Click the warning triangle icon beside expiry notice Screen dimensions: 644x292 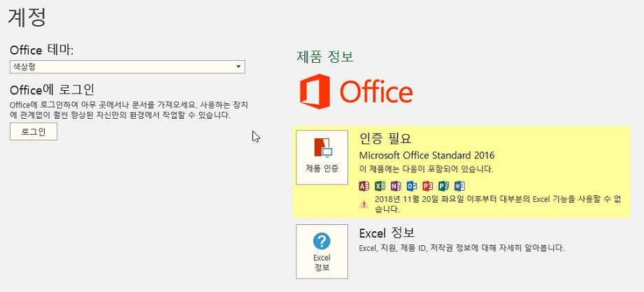pyautogui.click(x=364, y=204)
